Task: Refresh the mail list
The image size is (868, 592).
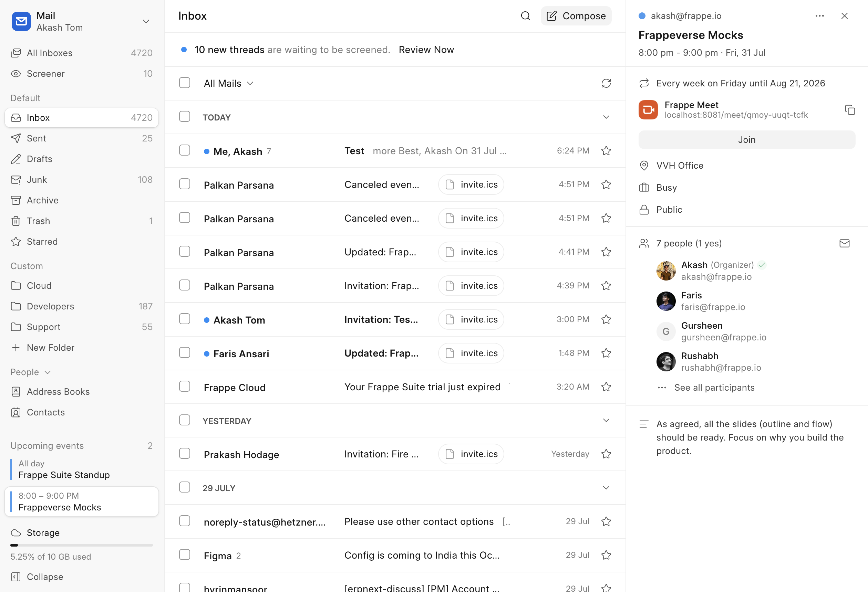Action: click(x=606, y=83)
